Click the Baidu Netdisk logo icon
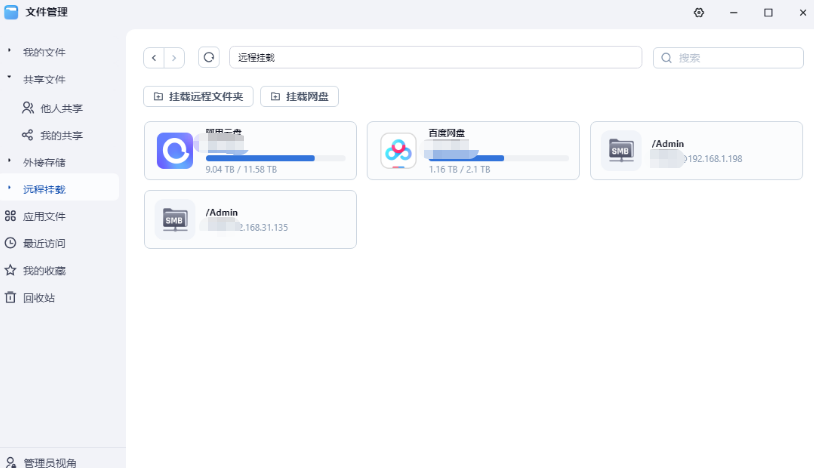The width and height of the screenshot is (814, 468). coord(398,150)
